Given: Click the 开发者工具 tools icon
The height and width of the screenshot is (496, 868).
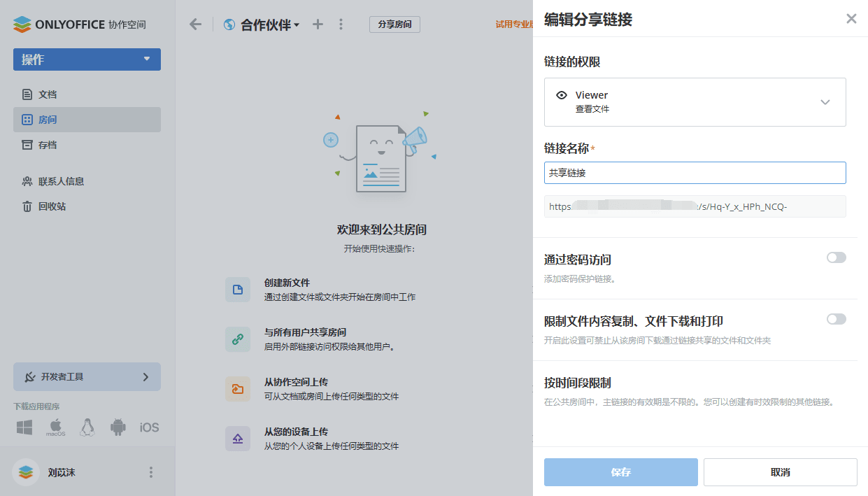Looking at the screenshot, I should click(30, 377).
